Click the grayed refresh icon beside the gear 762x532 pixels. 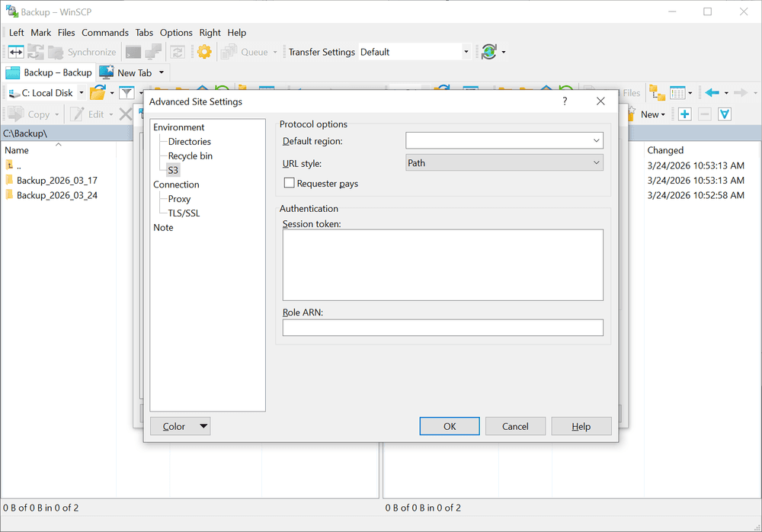coord(178,52)
